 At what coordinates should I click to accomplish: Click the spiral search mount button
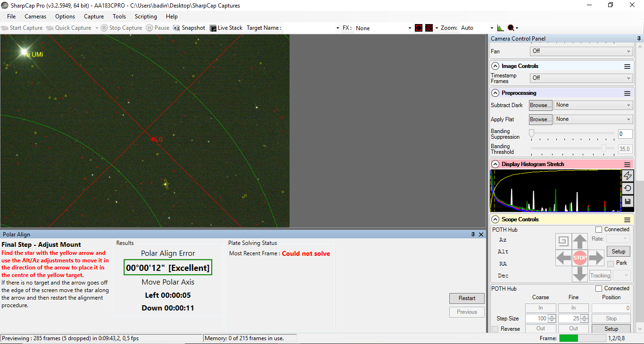click(x=563, y=242)
